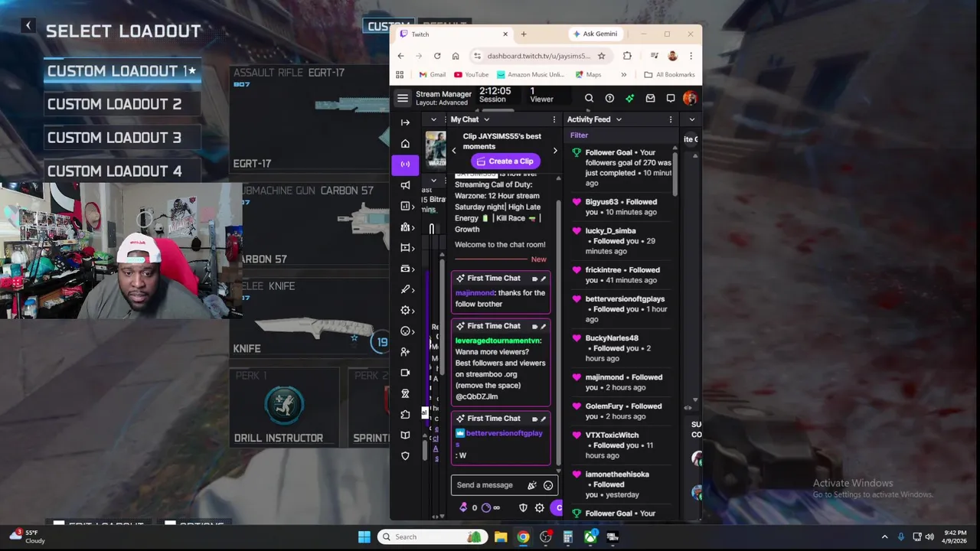980x551 pixels.
Task: Click the Filter link in Activity Feed
Action: click(x=579, y=135)
